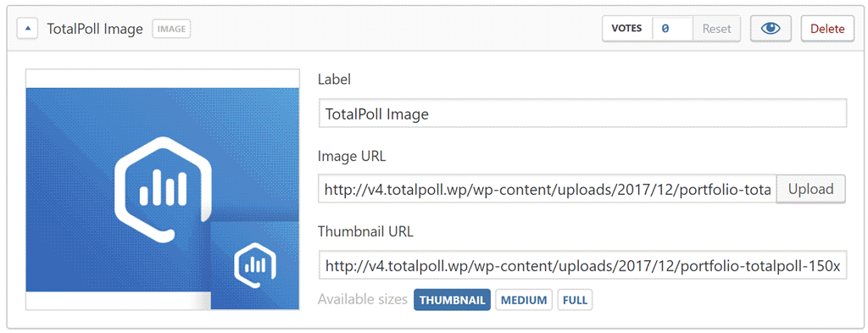Click the Available sizes caption text
This screenshot has width=868, height=333.
tap(363, 300)
